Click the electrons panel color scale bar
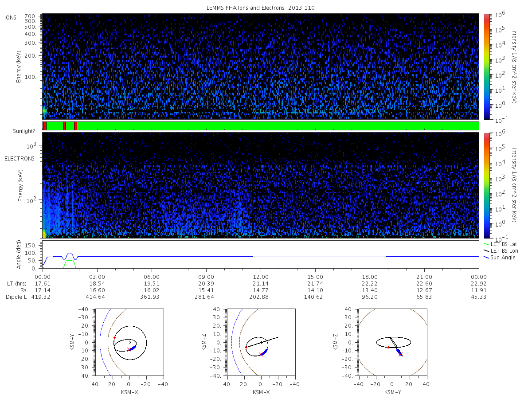This screenshot has width=532, height=399. point(486,185)
